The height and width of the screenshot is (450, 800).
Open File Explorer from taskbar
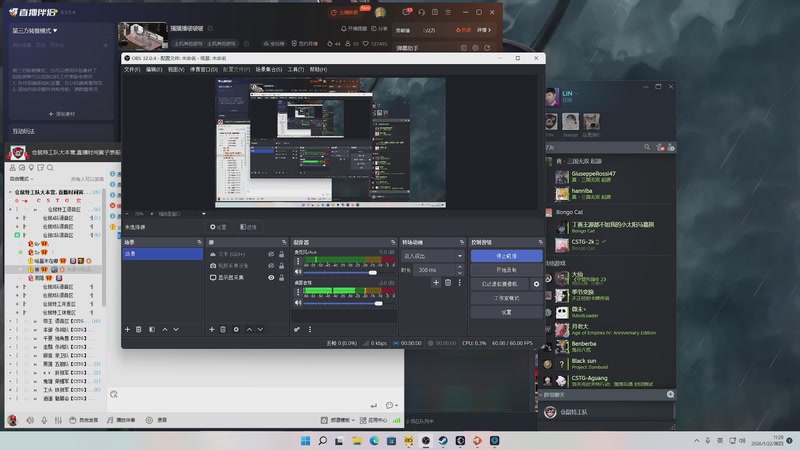(x=357, y=440)
